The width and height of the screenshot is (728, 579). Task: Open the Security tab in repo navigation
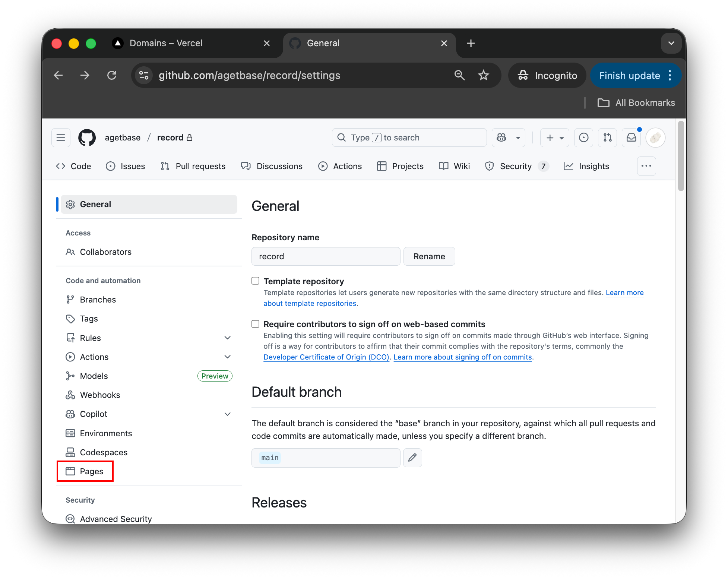[515, 166]
